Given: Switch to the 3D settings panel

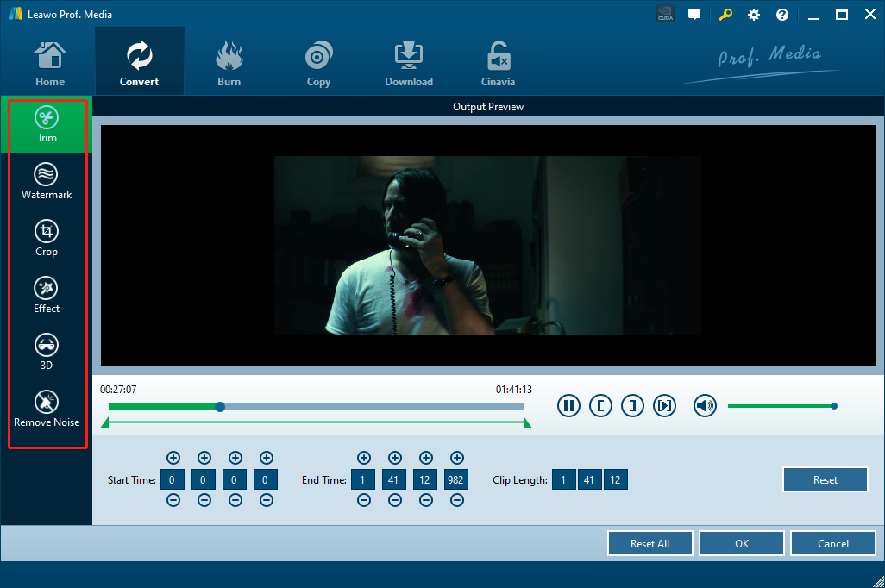Looking at the screenshot, I should (47, 353).
